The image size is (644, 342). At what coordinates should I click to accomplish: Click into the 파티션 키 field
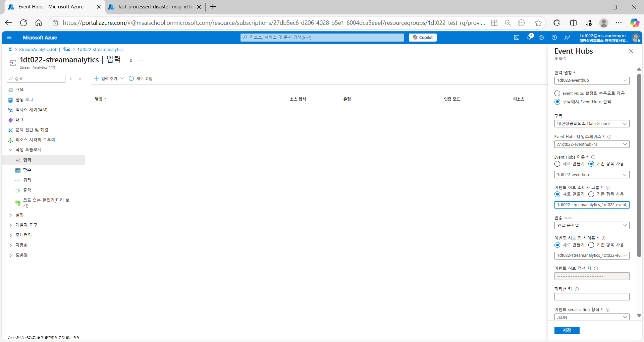[592, 297]
